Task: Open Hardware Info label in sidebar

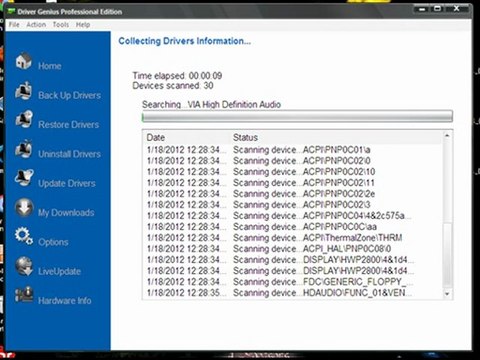Action: pos(65,301)
